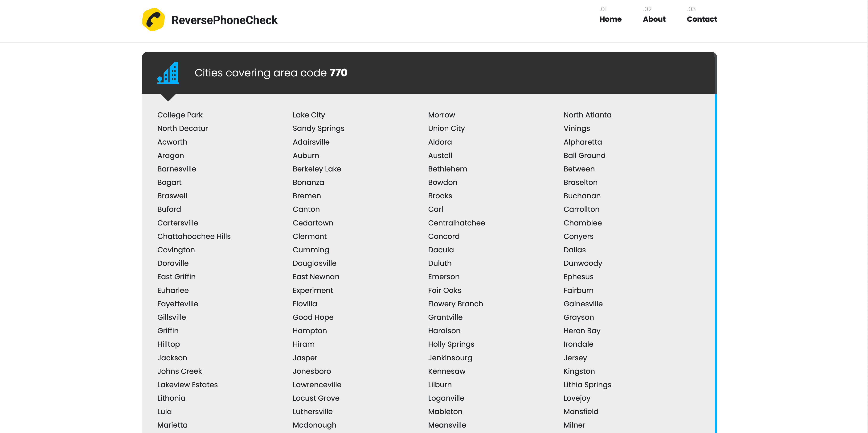868x433 pixels.
Task: Click the blue city buildings icon
Action: click(x=168, y=72)
